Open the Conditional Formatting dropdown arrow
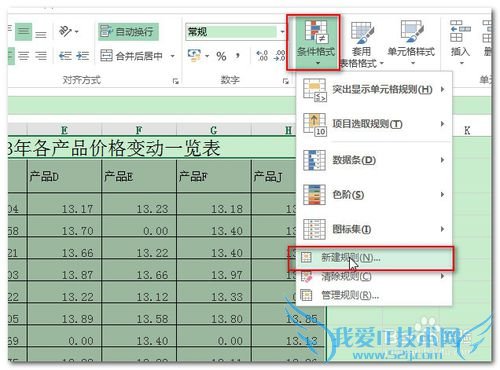Screen dimensions: 500x370 tap(317, 63)
